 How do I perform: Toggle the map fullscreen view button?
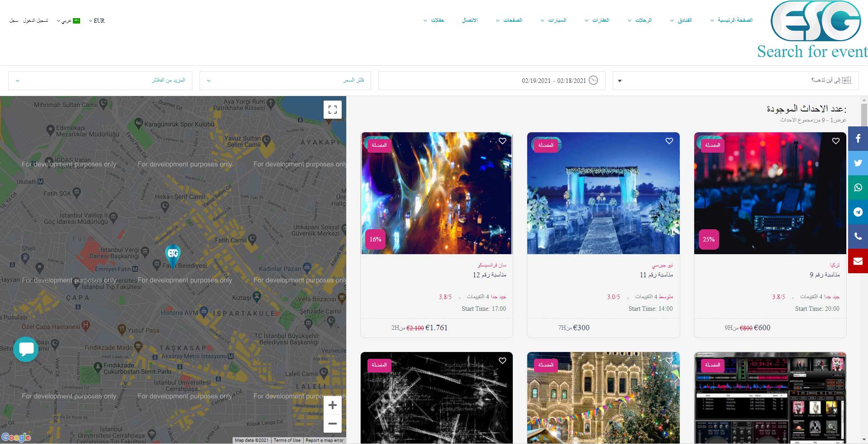tap(333, 110)
